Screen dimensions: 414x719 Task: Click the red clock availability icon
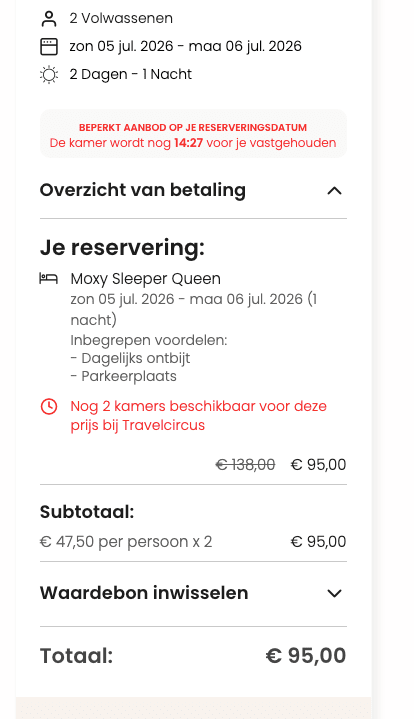pos(49,406)
